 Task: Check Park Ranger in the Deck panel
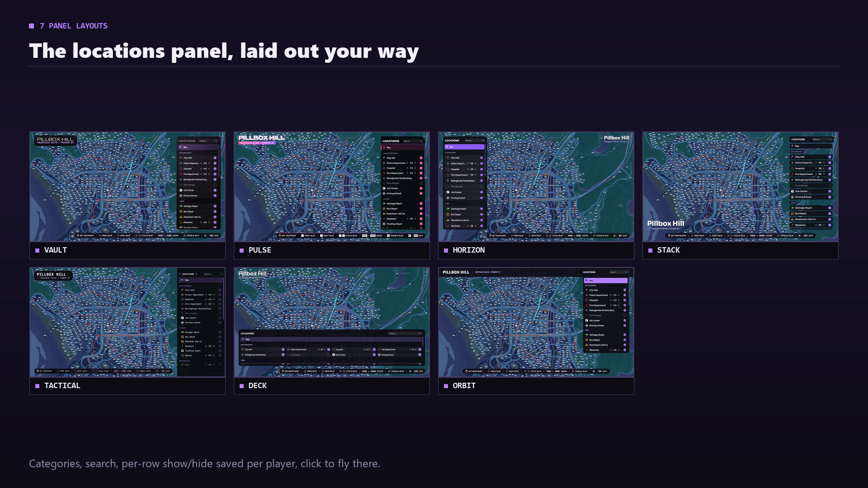pyautogui.click(x=329, y=355)
